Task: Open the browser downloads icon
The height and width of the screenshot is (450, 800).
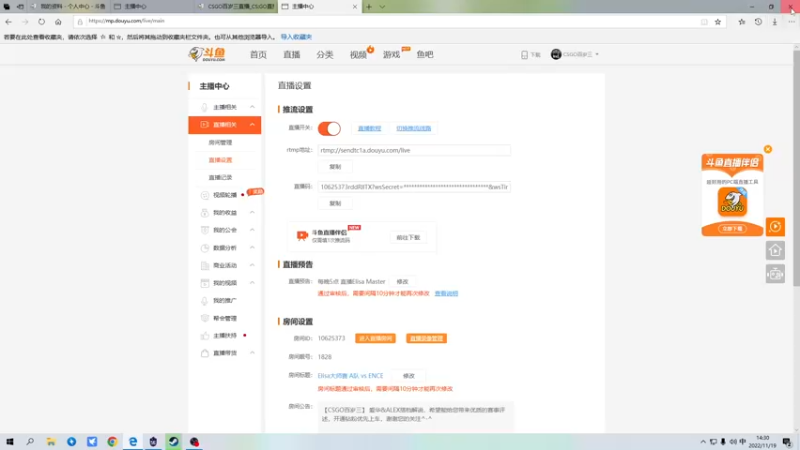Action: pyautogui.click(x=774, y=21)
